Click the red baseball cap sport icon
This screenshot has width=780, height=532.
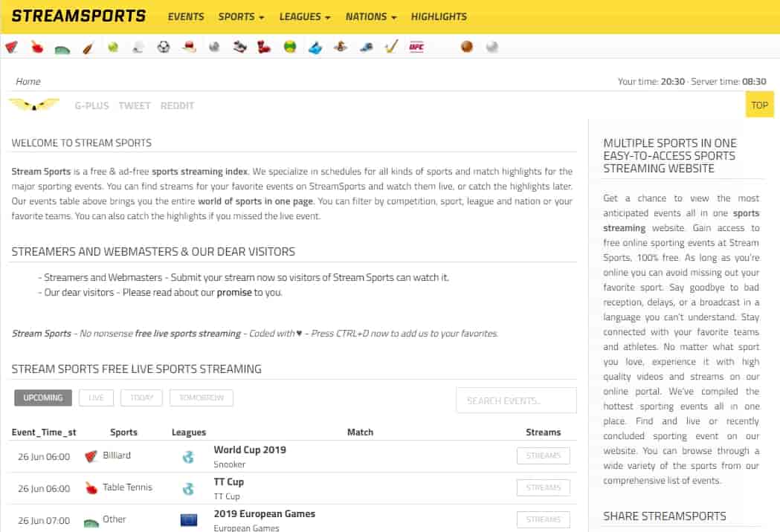[189, 47]
